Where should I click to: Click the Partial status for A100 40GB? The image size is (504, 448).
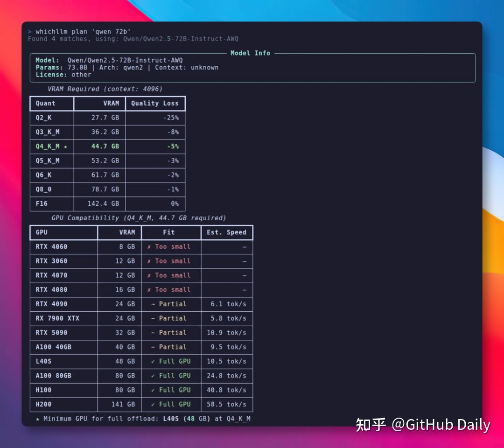pyautogui.click(x=169, y=347)
